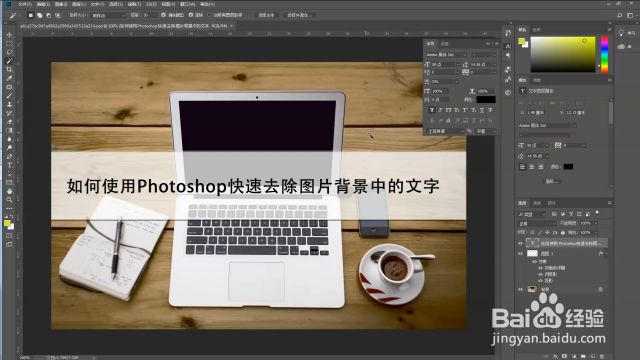Viewport: 640px width, 360px height.
Task: Click the Add to selection mode icon
Action: coord(40,15)
